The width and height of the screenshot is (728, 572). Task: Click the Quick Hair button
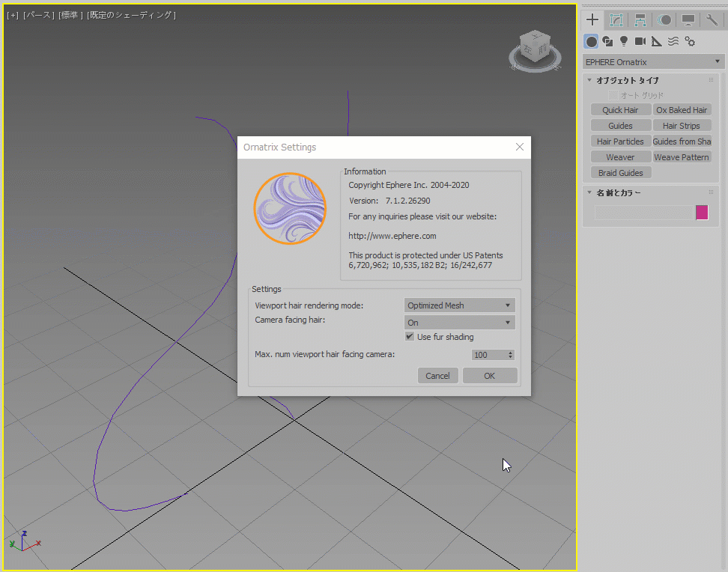(620, 110)
